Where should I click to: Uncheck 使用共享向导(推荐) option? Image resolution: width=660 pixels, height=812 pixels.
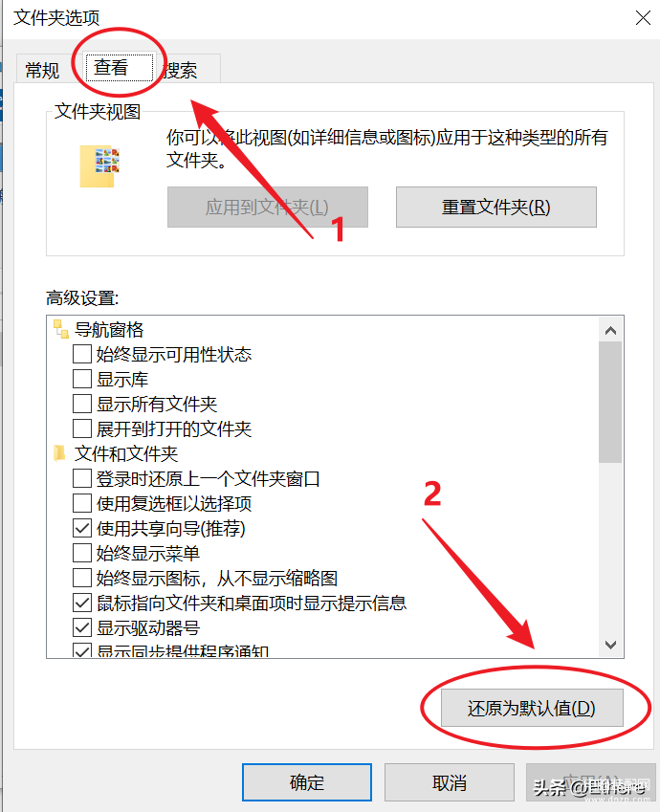tap(82, 528)
